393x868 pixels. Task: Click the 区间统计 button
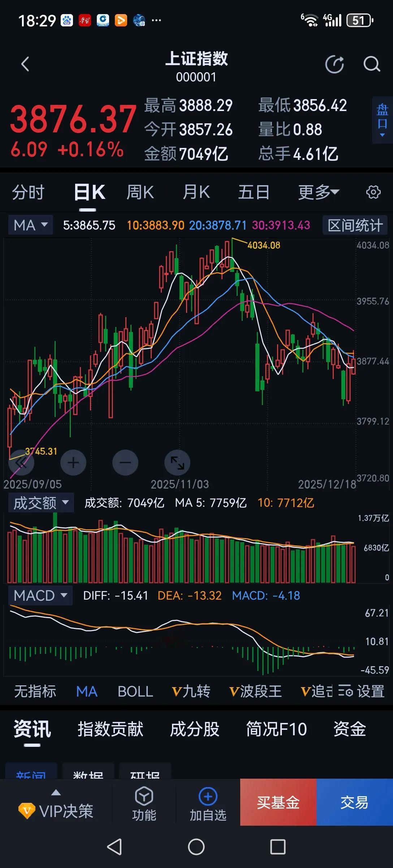355,225
